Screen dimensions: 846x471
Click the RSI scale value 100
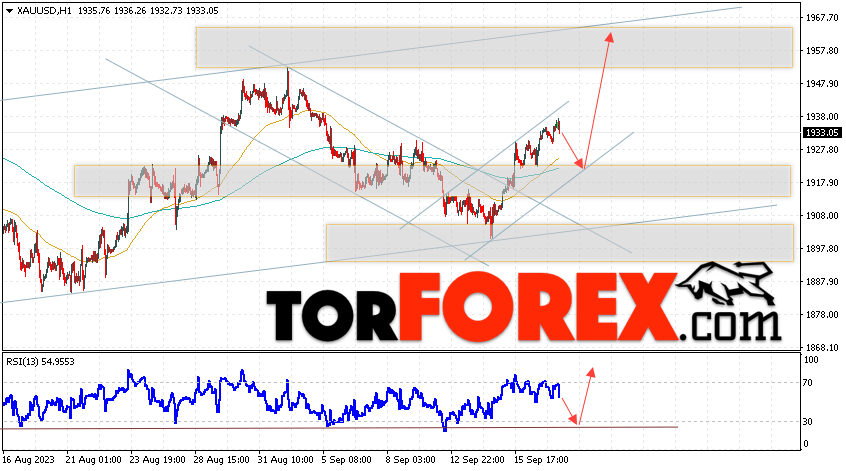pos(810,360)
